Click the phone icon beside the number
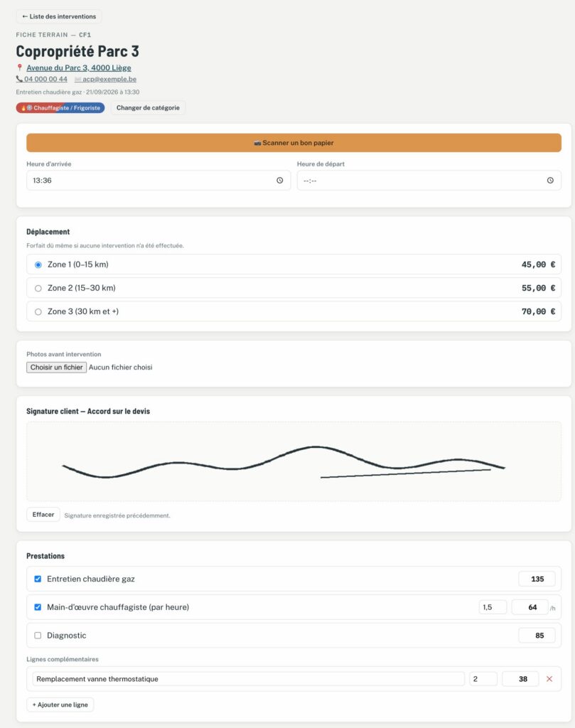 coord(19,79)
